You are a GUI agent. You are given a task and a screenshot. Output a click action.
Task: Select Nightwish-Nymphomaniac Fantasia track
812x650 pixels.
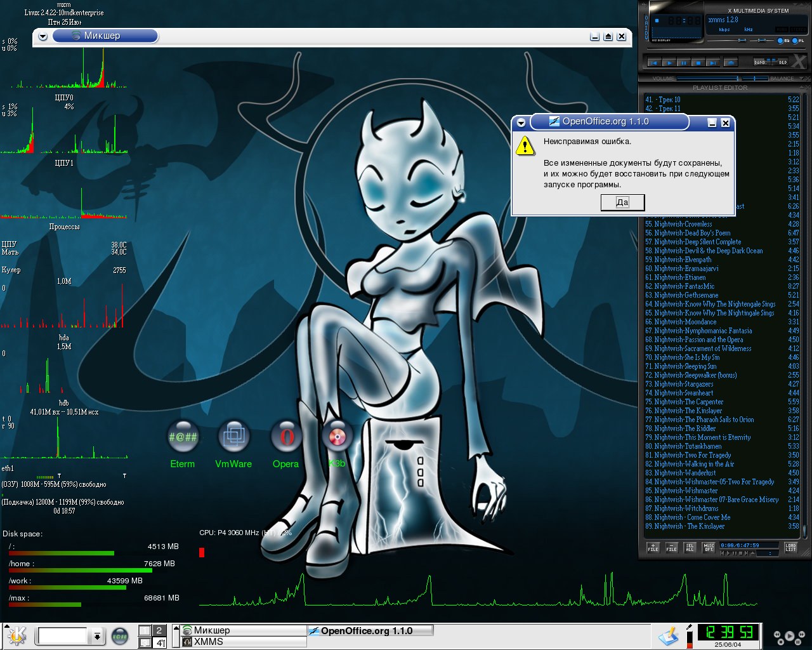pyautogui.click(x=722, y=331)
